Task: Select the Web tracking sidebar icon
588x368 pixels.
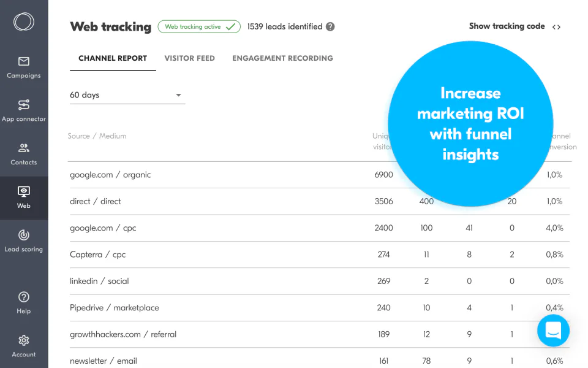Action: click(24, 197)
